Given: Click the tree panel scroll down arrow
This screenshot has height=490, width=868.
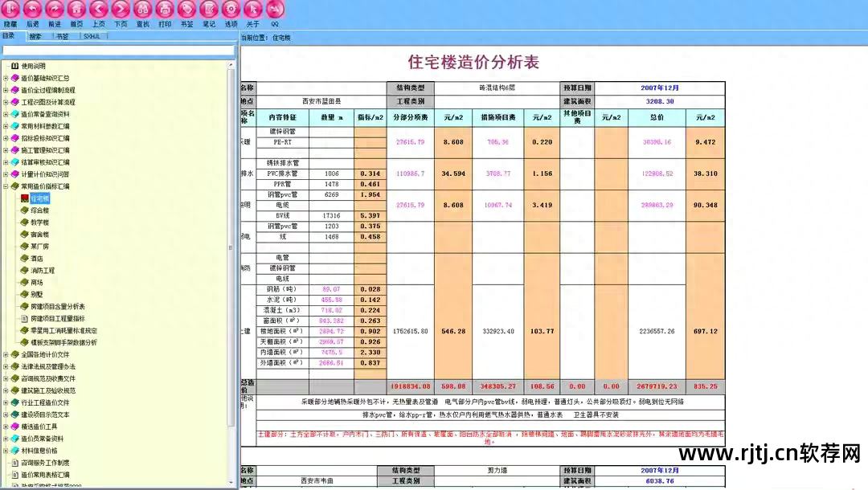Looking at the screenshot, I should 231,482.
